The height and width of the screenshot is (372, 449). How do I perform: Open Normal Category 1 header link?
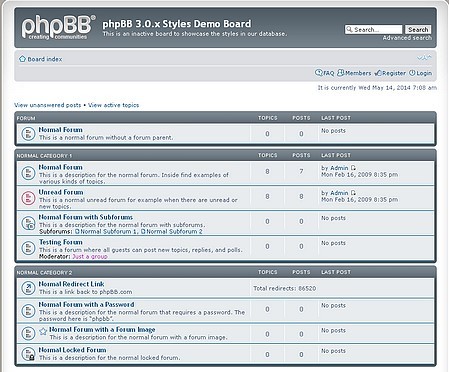coord(44,156)
